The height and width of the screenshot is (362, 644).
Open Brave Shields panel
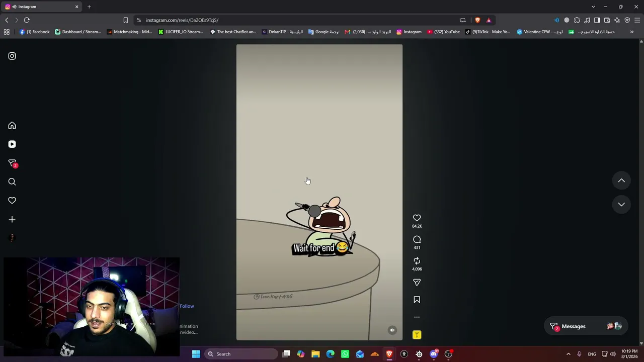pos(477,20)
